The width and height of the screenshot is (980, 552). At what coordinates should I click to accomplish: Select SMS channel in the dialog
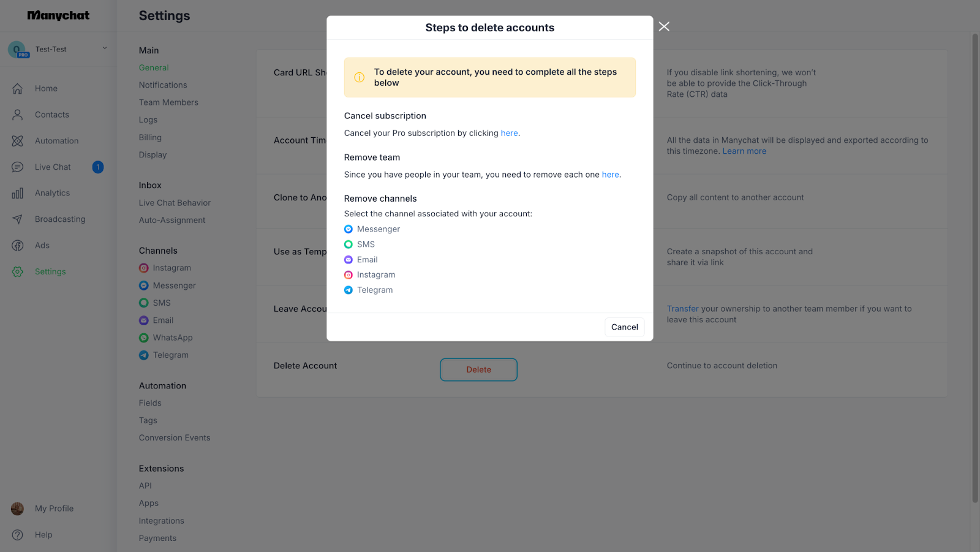coord(360,244)
